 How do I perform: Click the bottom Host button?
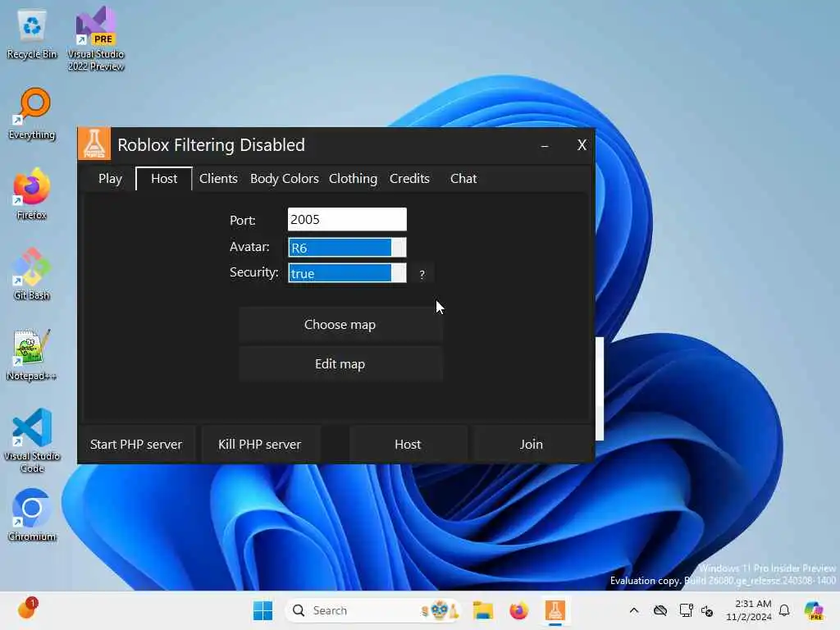(408, 444)
